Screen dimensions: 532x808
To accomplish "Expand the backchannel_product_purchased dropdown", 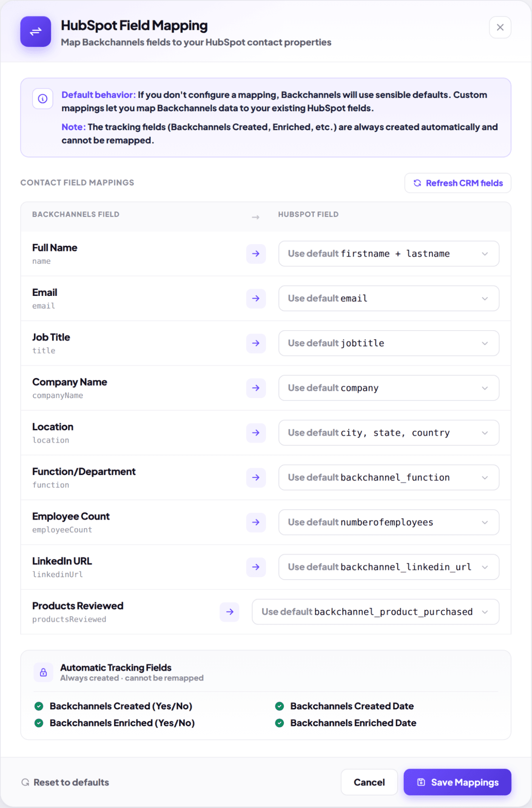I will pyautogui.click(x=376, y=612).
